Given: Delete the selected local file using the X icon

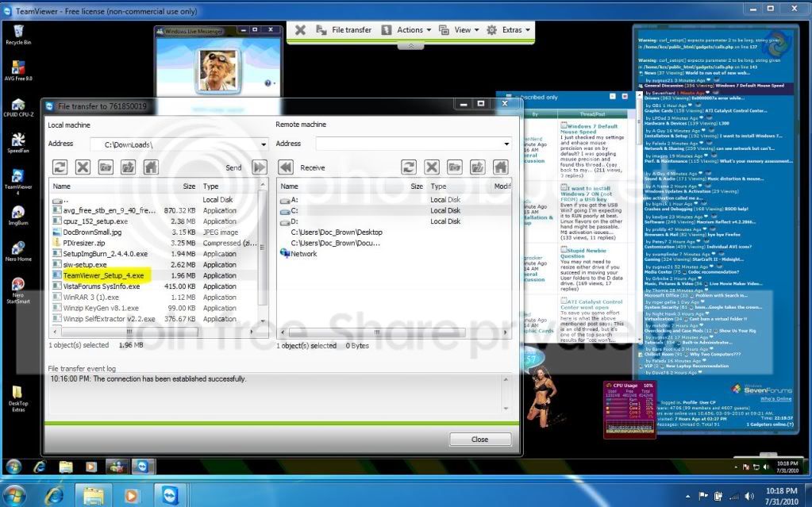Looking at the screenshot, I should [83, 167].
